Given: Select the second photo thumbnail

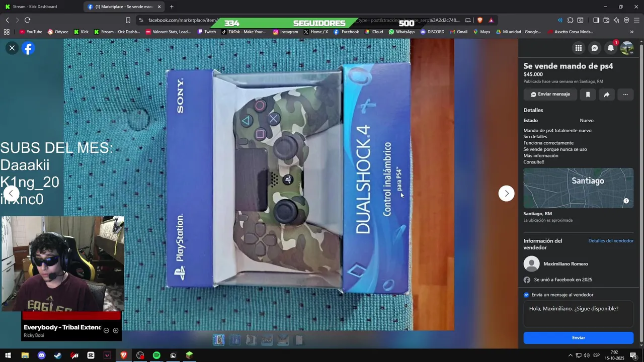Looking at the screenshot, I should pos(234,340).
